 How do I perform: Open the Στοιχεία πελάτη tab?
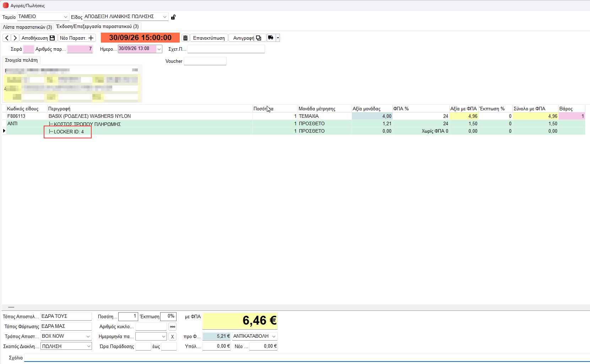[x=21, y=60]
